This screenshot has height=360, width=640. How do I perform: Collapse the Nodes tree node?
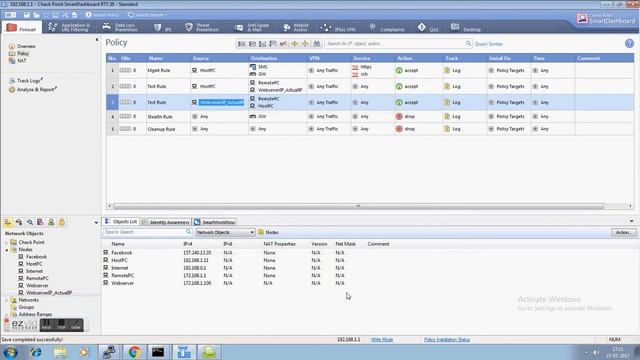click(x=7, y=250)
